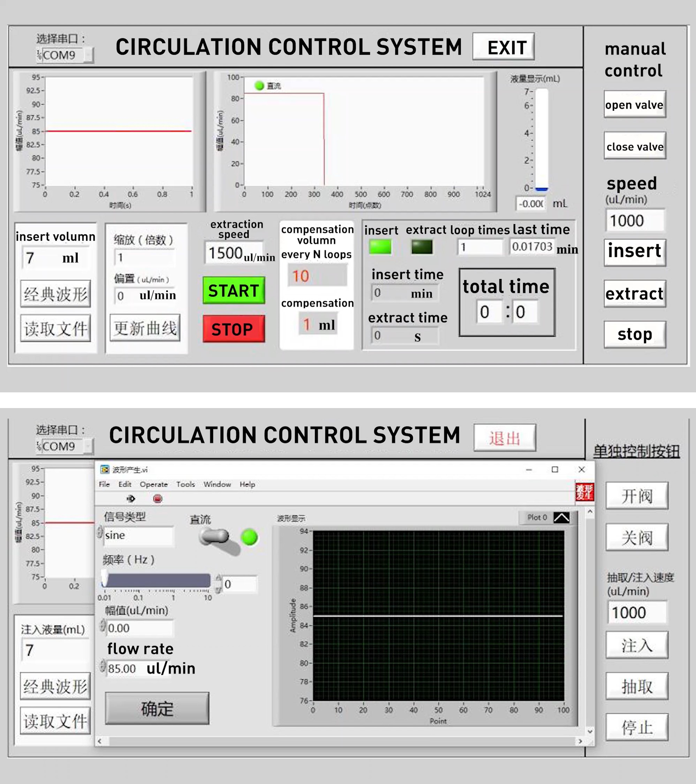696x784 pixels.
Task: Click the 频率 (Hz) frequency slider
Action: (157, 580)
